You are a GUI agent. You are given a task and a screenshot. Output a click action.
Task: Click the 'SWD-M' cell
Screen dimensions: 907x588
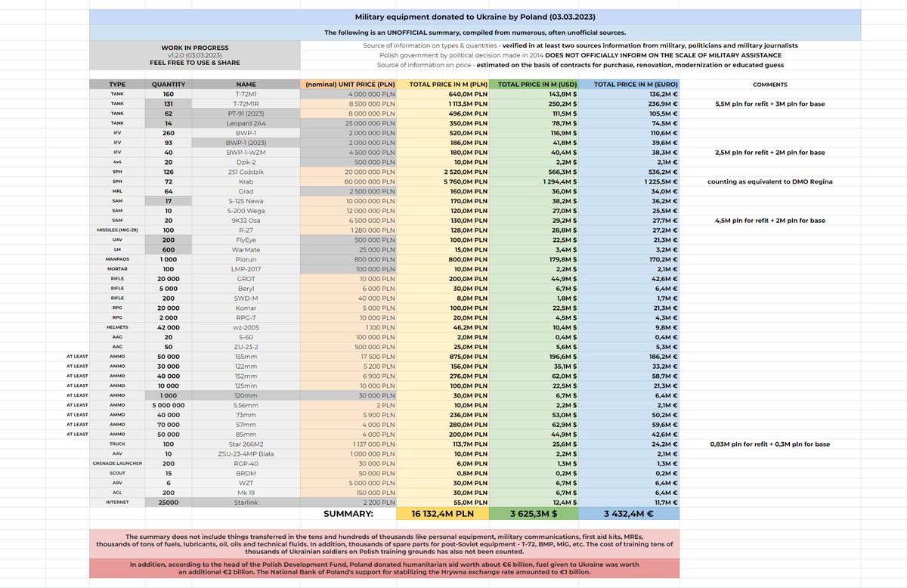pos(246,298)
